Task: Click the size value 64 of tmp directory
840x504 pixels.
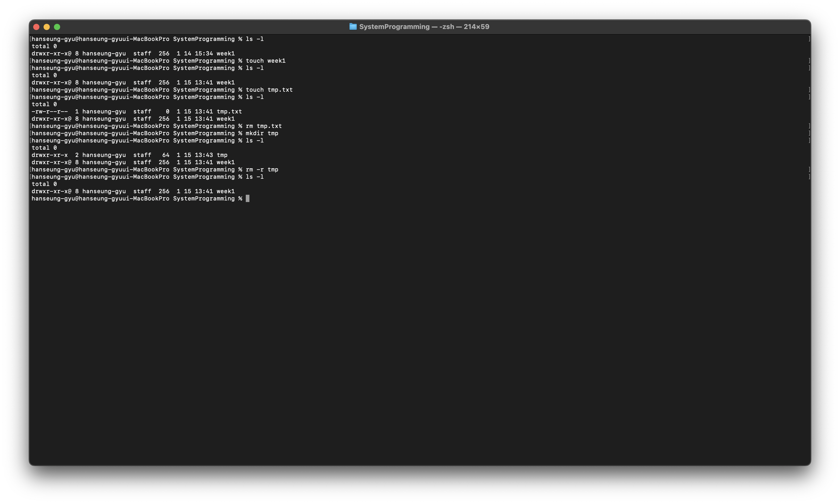Action: [x=166, y=155]
